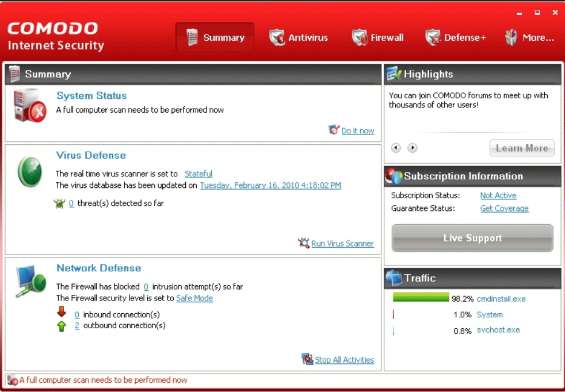Screen dimensions: 565x392
Task: Click the Firewall shield icon in the top navigation
Action: point(360,37)
